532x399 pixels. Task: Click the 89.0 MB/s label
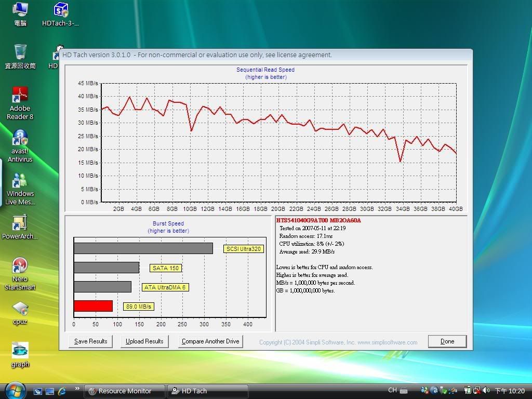click(138, 307)
